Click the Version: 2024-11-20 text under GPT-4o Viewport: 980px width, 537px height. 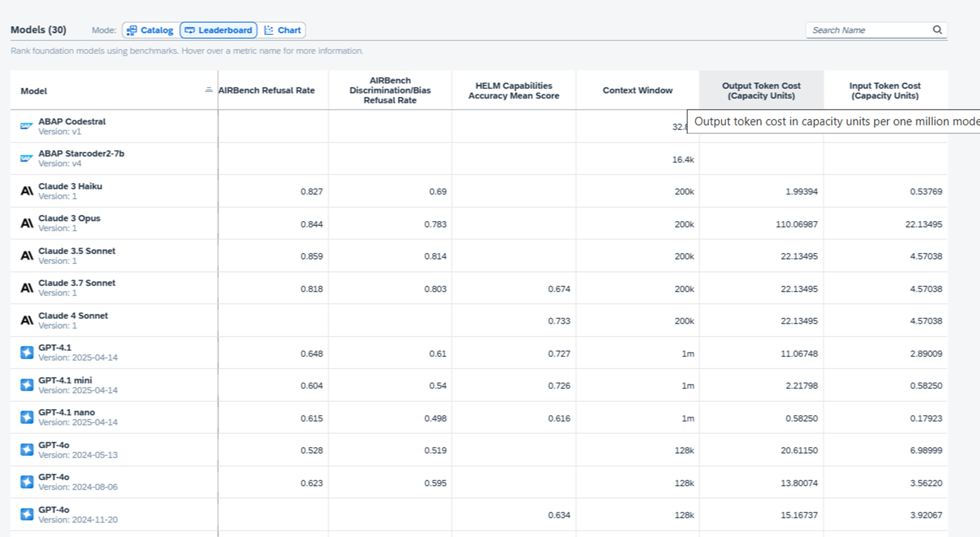click(x=78, y=520)
